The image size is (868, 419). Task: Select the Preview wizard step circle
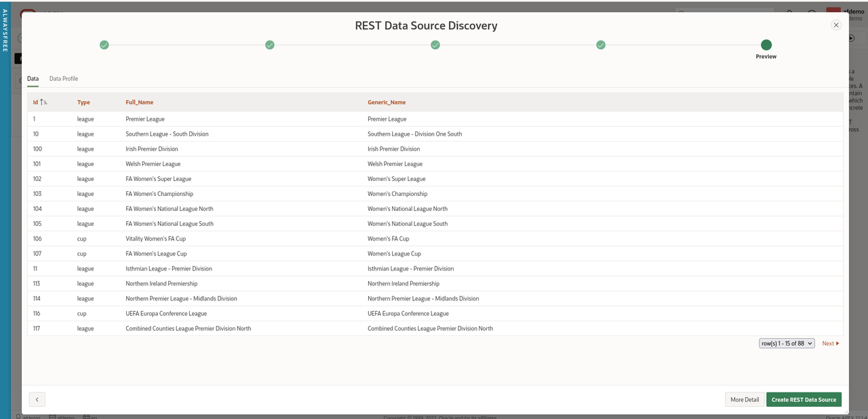766,45
